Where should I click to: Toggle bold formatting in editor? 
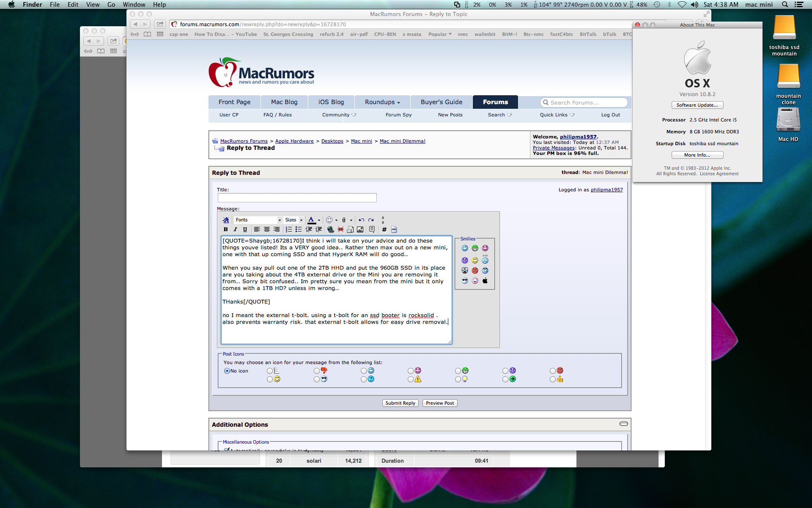[225, 229]
